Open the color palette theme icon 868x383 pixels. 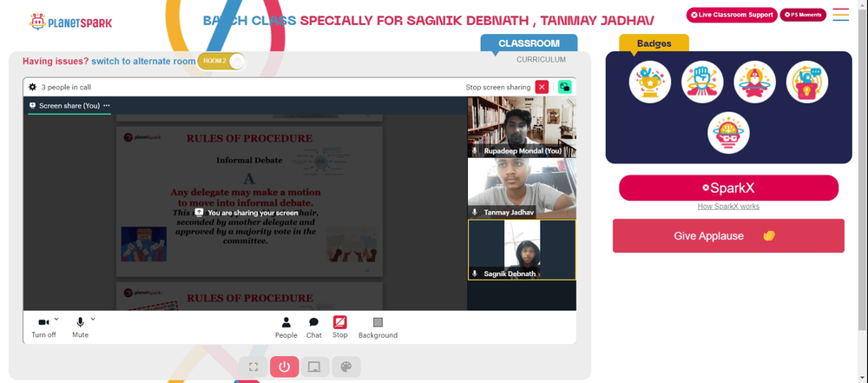[346, 366]
